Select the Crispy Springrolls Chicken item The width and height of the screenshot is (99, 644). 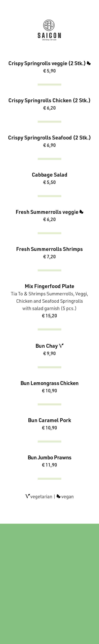pos(49,100)
